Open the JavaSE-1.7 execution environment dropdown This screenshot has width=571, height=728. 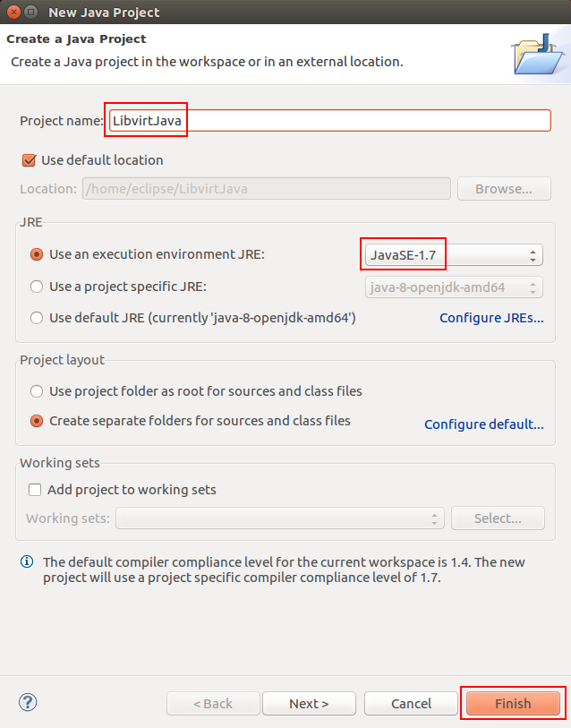coord(454,255)
